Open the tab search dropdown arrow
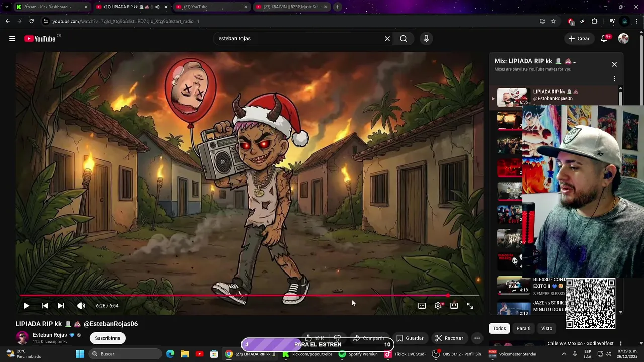644x362 pixels. coord(7,7)
